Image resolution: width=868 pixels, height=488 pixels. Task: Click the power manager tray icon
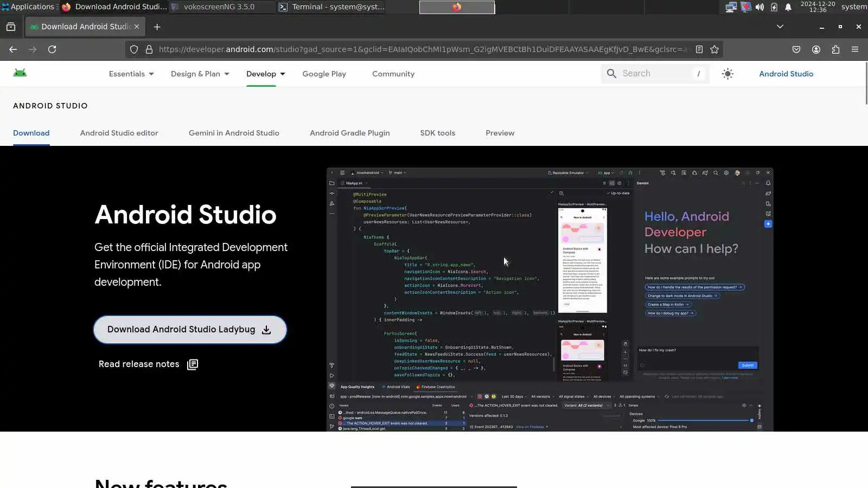(774, 7)
